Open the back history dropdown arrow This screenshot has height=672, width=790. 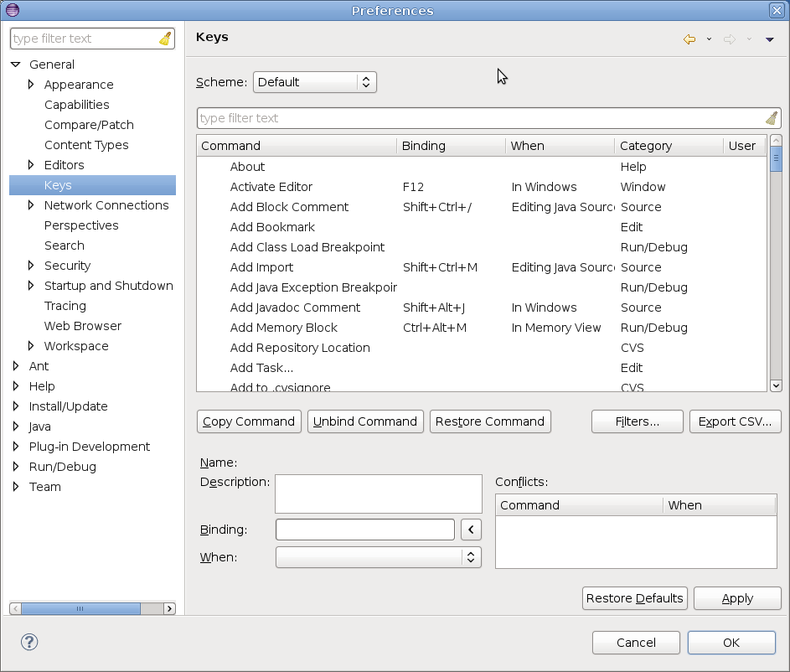[709, 39]
